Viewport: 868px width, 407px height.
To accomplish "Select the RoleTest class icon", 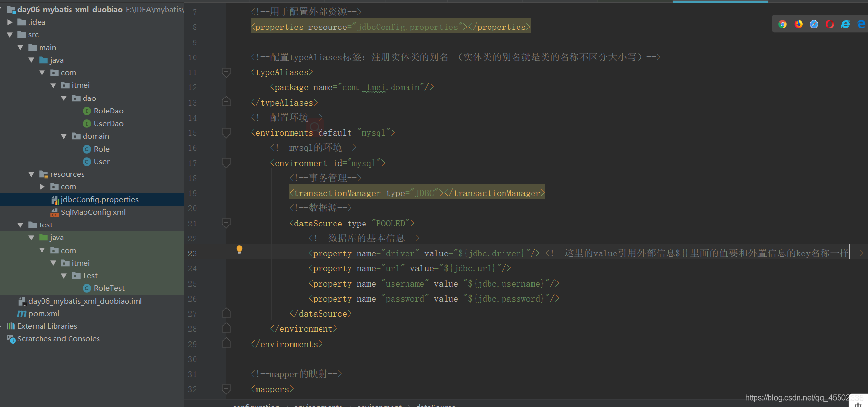I will [x=87, y=288].
